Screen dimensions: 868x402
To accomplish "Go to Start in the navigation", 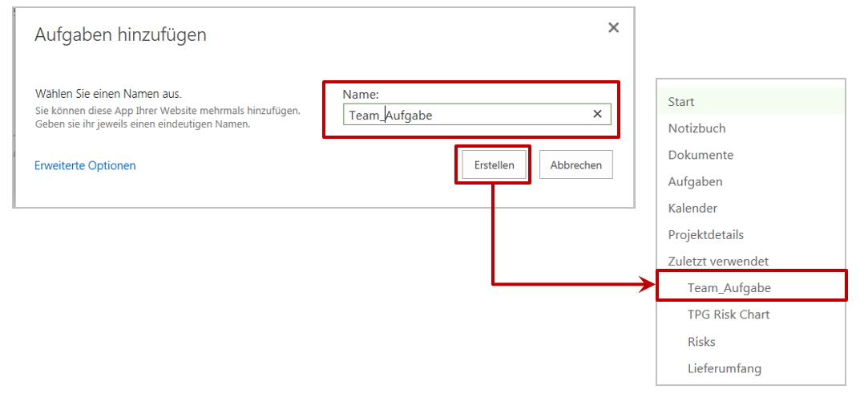I will point(681,102).
